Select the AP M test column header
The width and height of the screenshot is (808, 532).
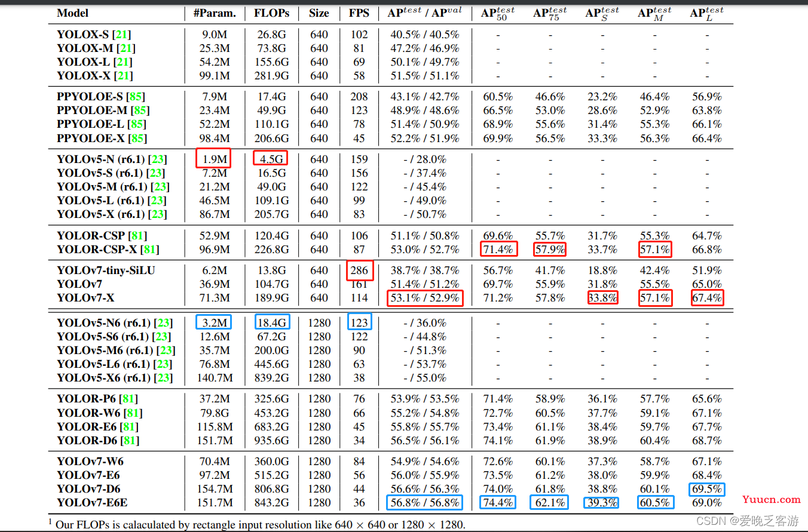coord(655,14)
